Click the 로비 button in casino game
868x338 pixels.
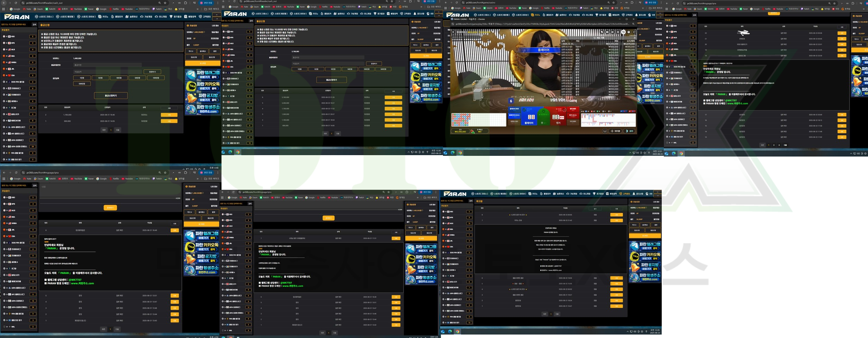(629, 131)
